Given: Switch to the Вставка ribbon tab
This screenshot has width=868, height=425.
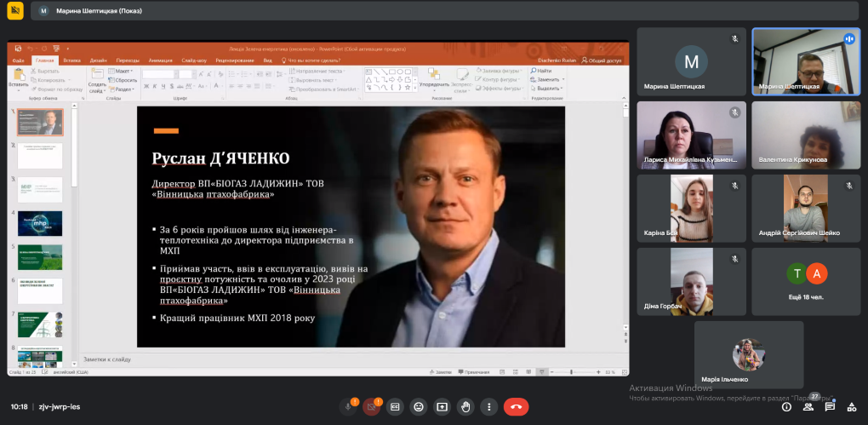Looking at the screenshot, I should pyautogui.click(x=72, y=60).
